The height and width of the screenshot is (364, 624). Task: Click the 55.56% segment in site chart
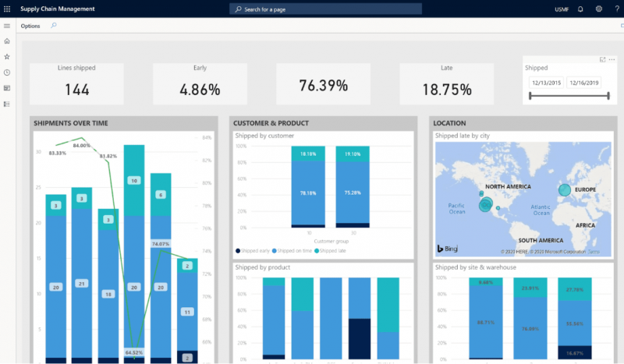(x=575, y=323)
